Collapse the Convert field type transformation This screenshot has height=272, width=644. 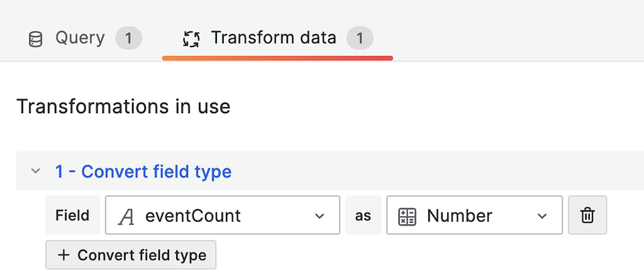pos(36,171)
